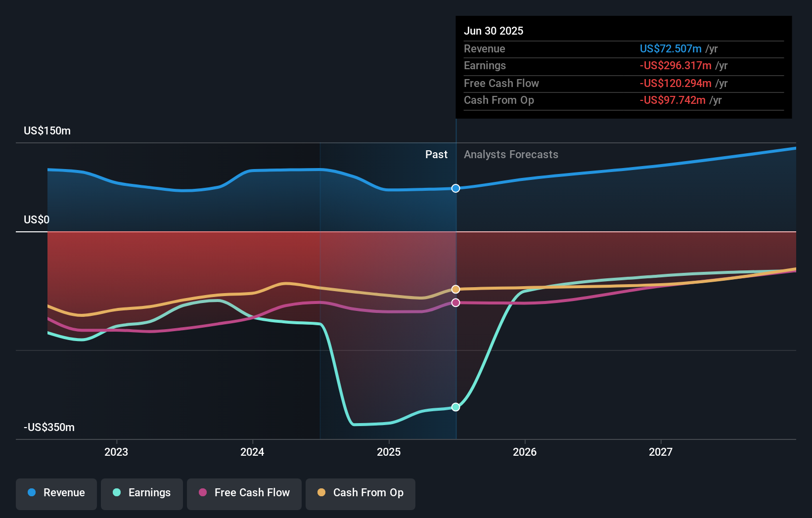Toggle the Cash From Op legend item
This screenshot has width=812, height=518.
point(361,493)
